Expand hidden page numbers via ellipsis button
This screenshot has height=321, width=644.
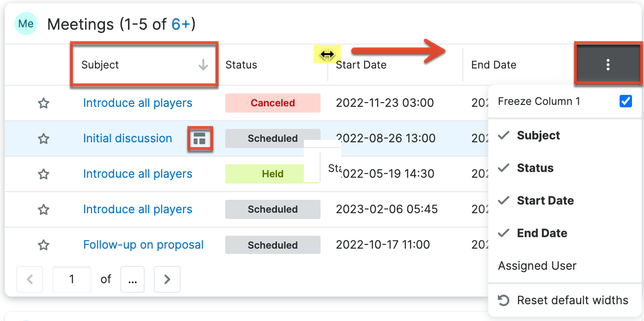(132, 279)
